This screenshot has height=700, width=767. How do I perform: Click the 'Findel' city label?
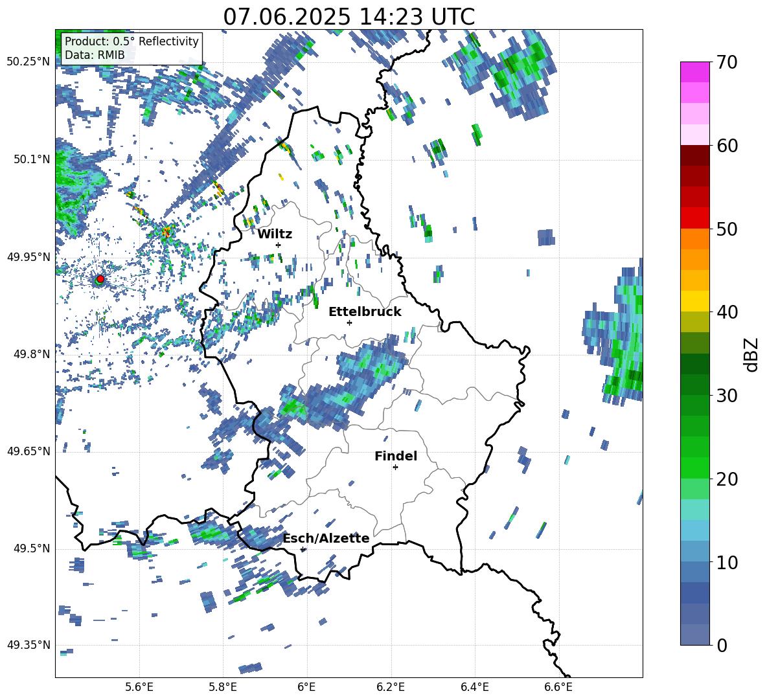pyautogui.click(x=396, y=456)
